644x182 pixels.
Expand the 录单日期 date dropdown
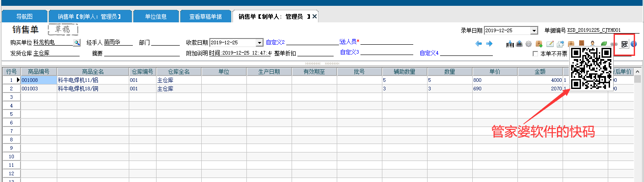(x=534, y=31)
